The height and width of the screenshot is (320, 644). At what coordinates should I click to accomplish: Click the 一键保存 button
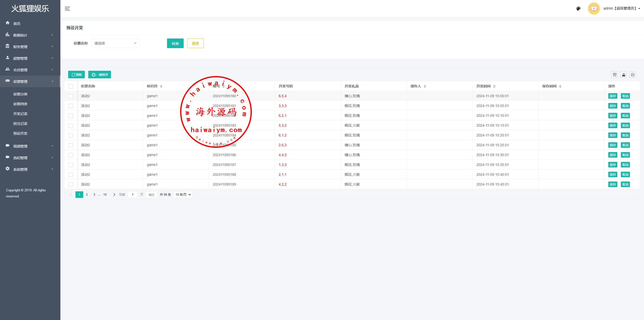[100, 75]
